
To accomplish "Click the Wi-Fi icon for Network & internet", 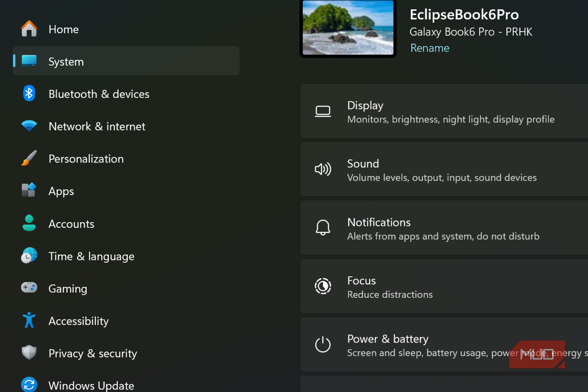I will (29, 126).
